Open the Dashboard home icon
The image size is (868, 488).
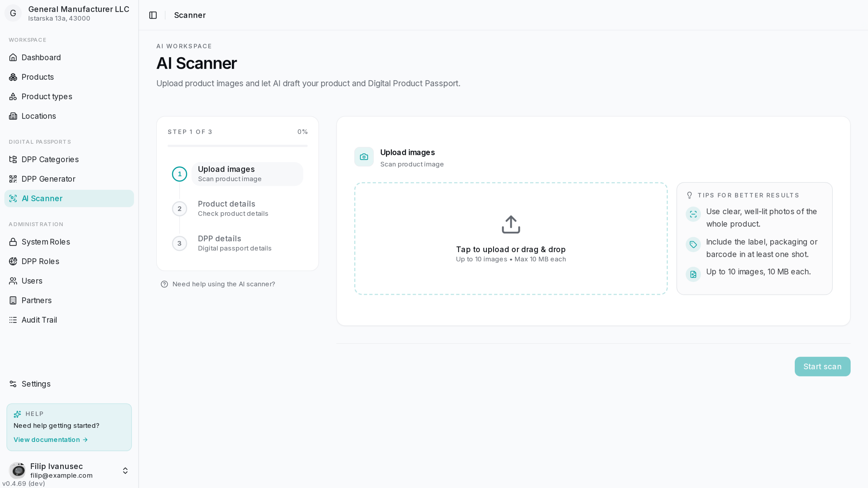[x=13, y=58]
